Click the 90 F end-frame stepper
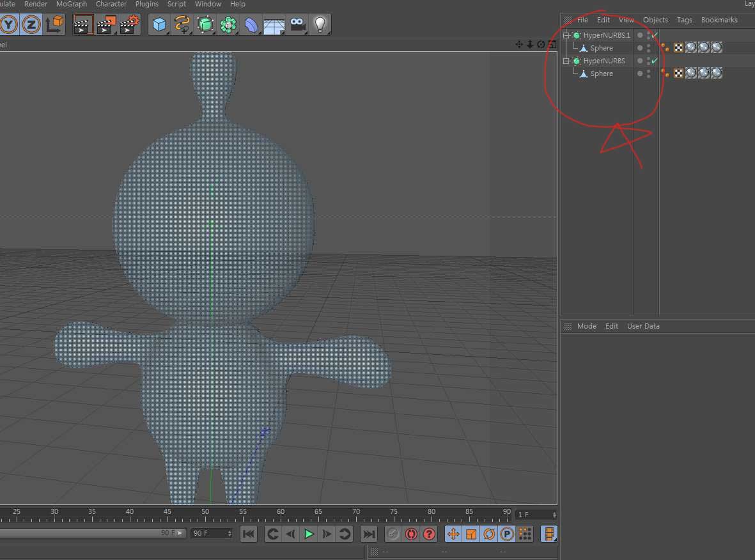 click(230, 533)
